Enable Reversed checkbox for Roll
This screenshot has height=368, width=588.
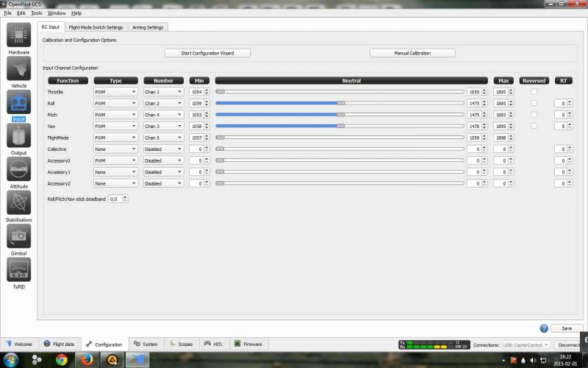point(534,103)
